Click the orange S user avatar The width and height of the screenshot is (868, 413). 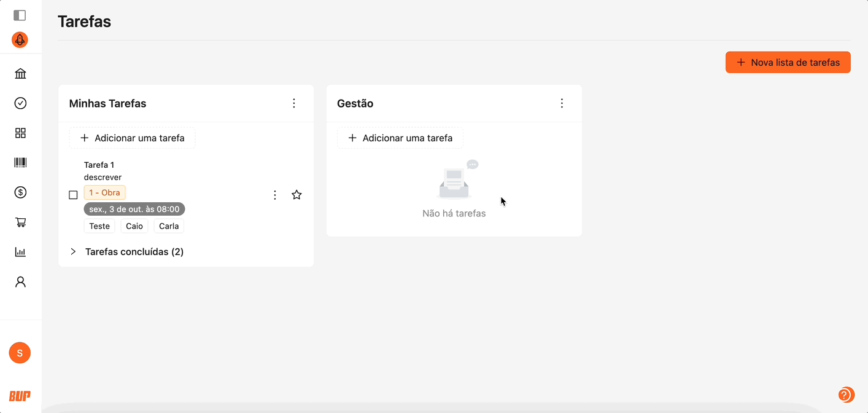pos(20,353)
